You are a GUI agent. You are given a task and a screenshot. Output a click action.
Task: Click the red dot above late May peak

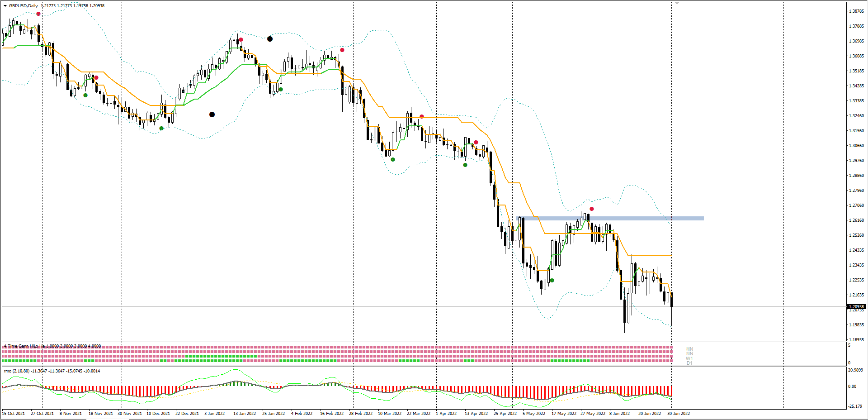click(x=592, y=209)
